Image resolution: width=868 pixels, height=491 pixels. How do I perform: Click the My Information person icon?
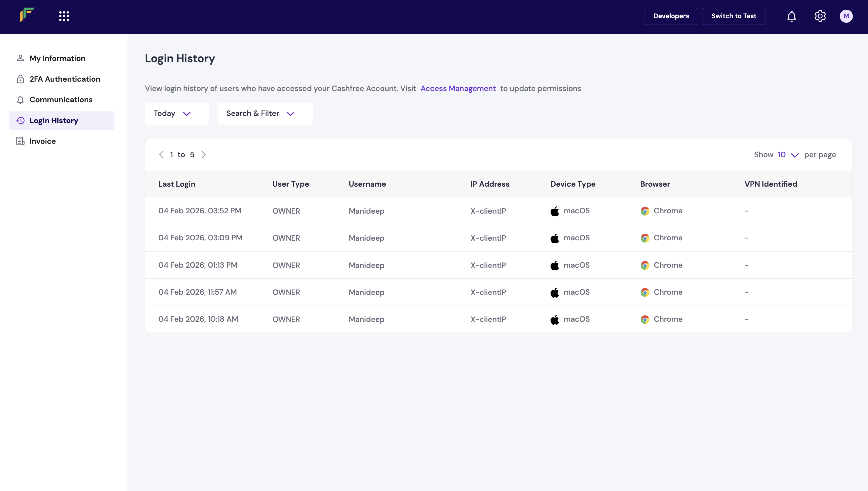[x=20, y=58]
